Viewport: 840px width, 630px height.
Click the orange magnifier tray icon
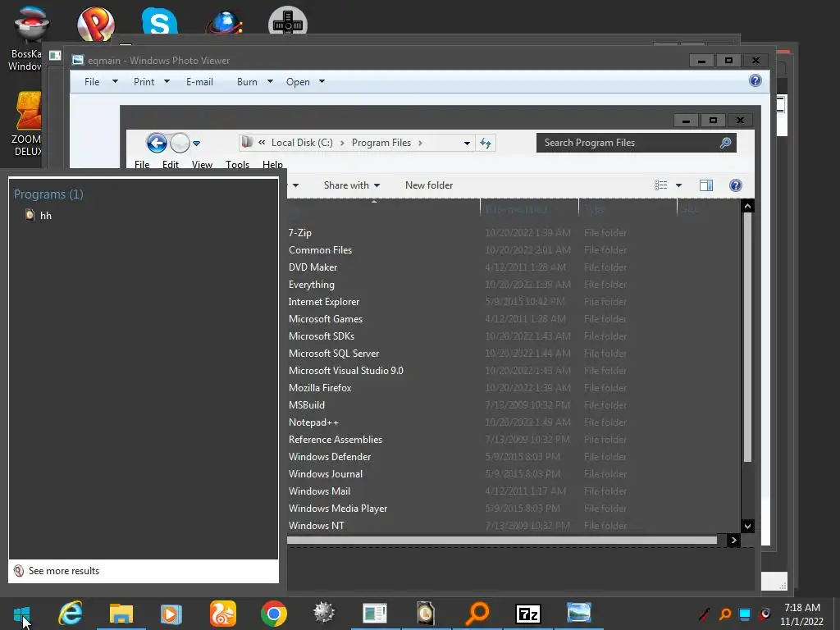click(725, 614)
